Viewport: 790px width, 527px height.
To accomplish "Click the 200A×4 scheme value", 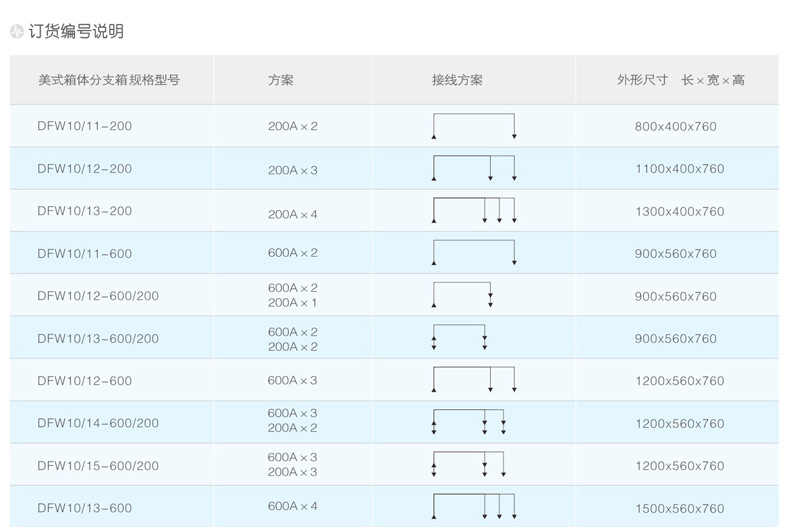I will 293,215.
